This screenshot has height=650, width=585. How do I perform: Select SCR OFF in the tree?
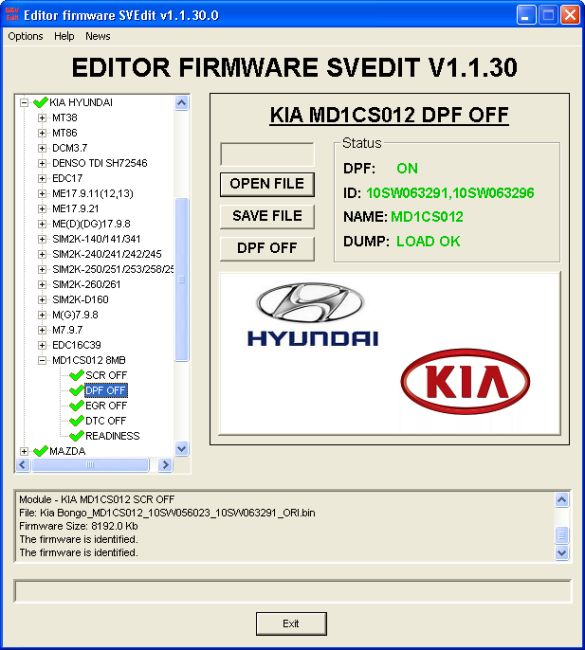click(x=106, y=375)
